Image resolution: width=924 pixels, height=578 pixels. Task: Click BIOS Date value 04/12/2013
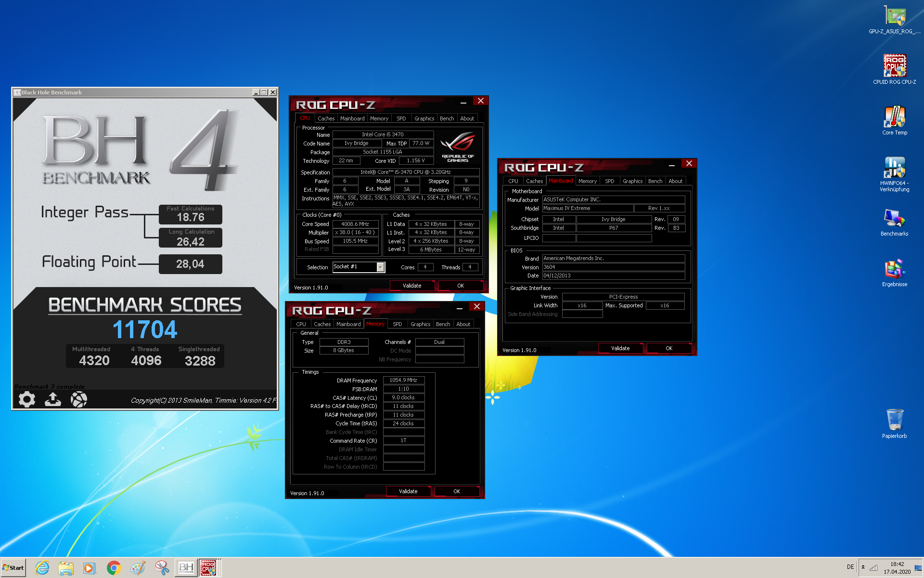pos(614,276)
